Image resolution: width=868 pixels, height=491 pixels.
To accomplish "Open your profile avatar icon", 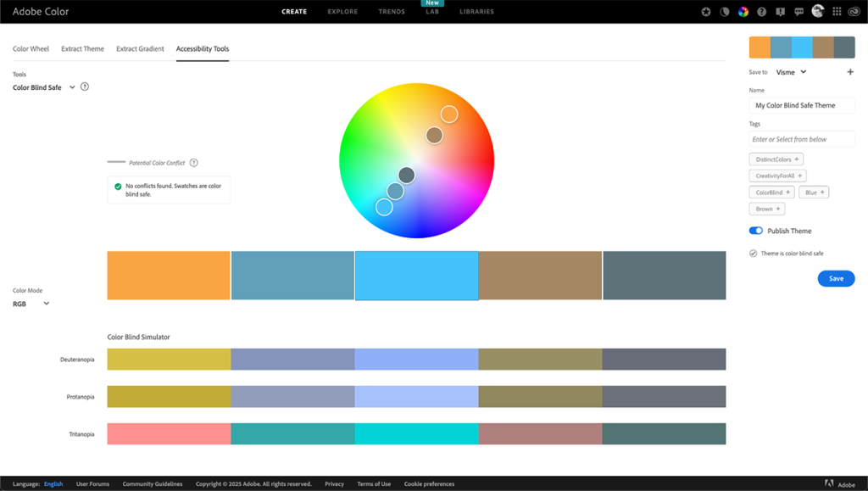I will point(818,11).
